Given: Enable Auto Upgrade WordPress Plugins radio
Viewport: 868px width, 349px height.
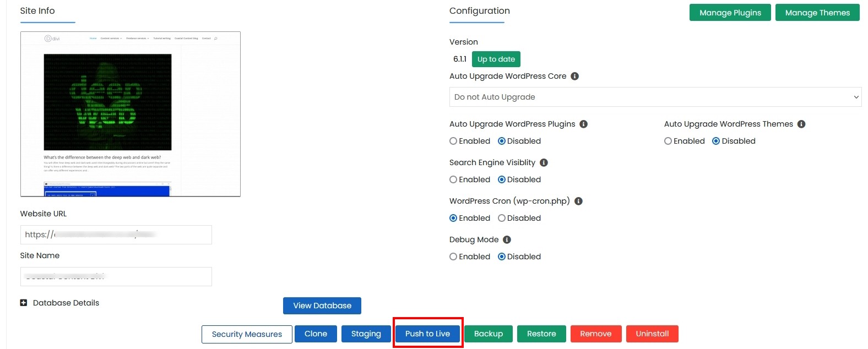Looking at the screenshot, I should pyautogui.click(x=453, y=141).
